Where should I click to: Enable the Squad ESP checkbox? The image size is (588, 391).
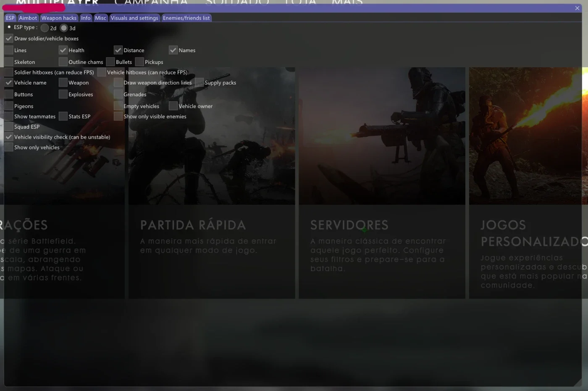pyautogui.click(x=9, y=127)
